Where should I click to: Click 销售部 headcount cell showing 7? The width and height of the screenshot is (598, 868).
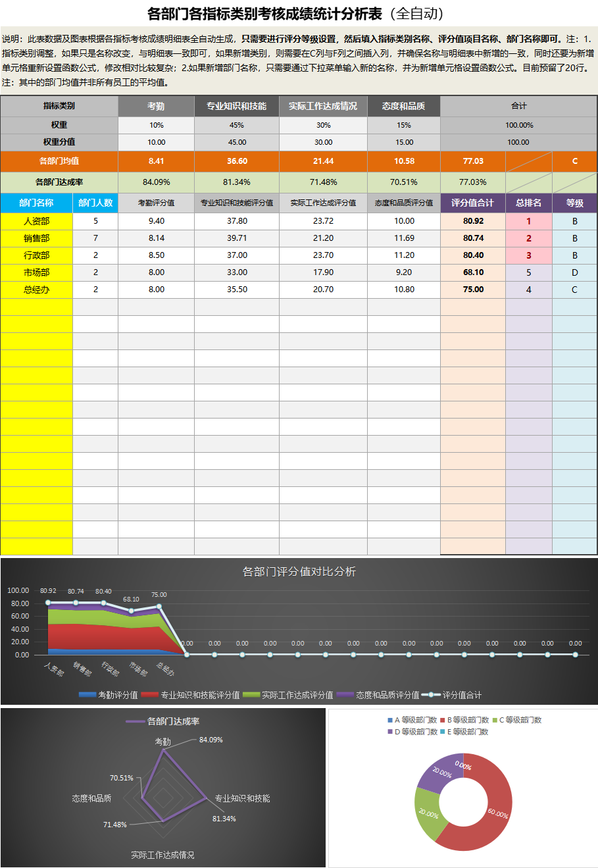(x=95, y=238)
